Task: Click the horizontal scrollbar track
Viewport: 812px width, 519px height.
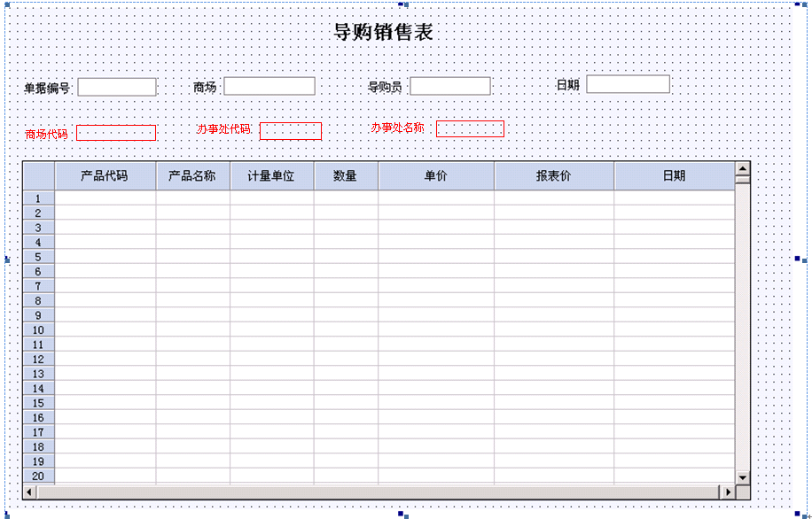Action: click(x=377, y=492)
